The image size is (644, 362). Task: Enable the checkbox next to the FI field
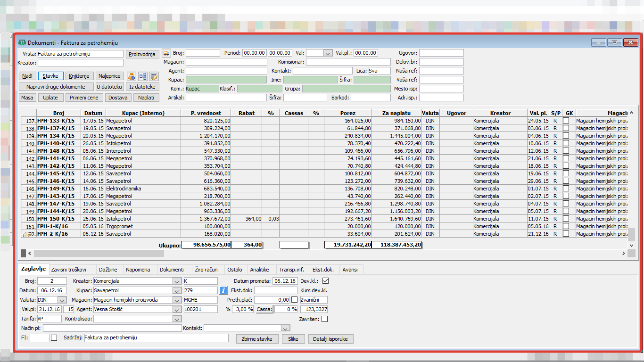click(54, 337)
